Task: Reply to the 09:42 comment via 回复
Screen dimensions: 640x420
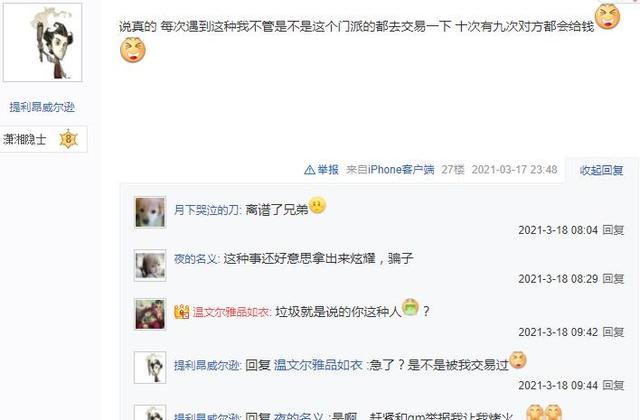Action: [x=613, y=332]
